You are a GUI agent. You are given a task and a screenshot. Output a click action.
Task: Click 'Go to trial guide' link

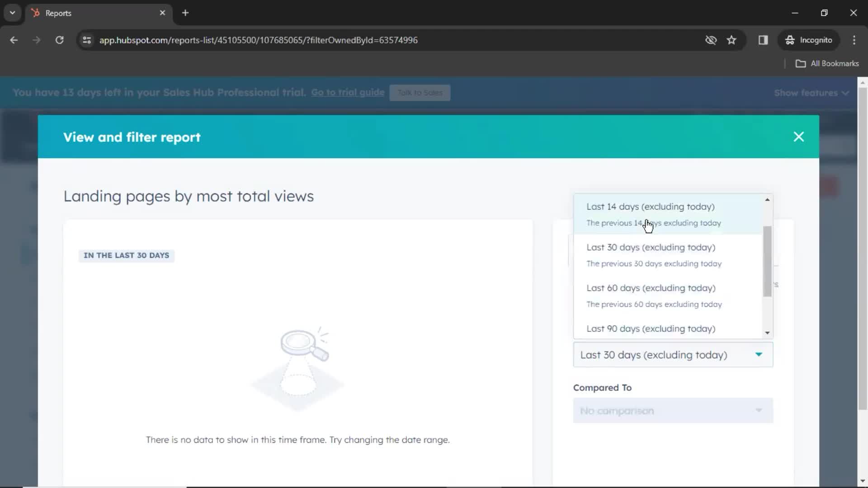pos(348,92)
